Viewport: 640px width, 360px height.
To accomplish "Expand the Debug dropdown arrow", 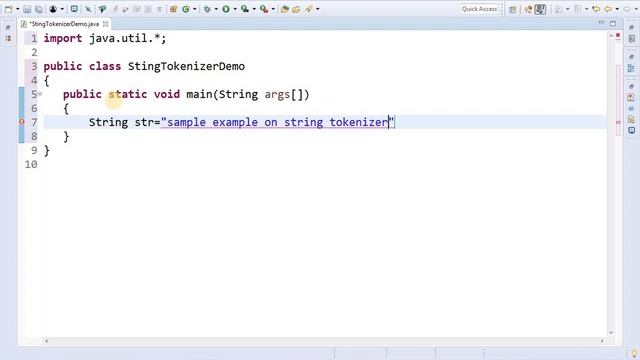I will (x=216, y=9).
